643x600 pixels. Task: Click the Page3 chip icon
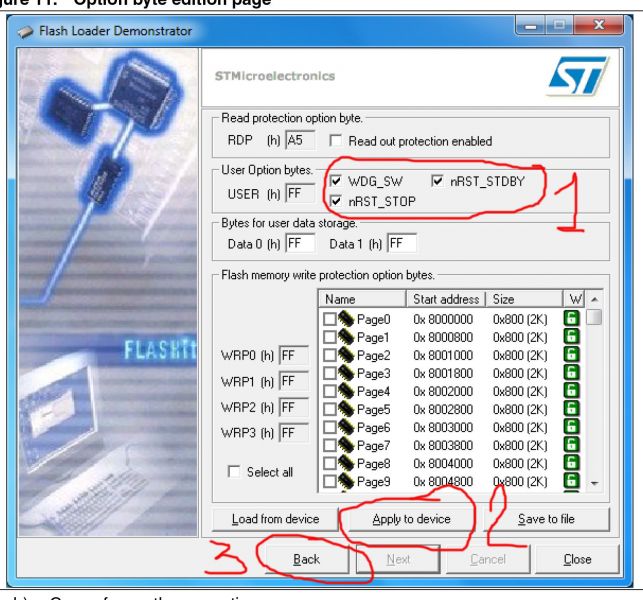click(x=346, y=373)
